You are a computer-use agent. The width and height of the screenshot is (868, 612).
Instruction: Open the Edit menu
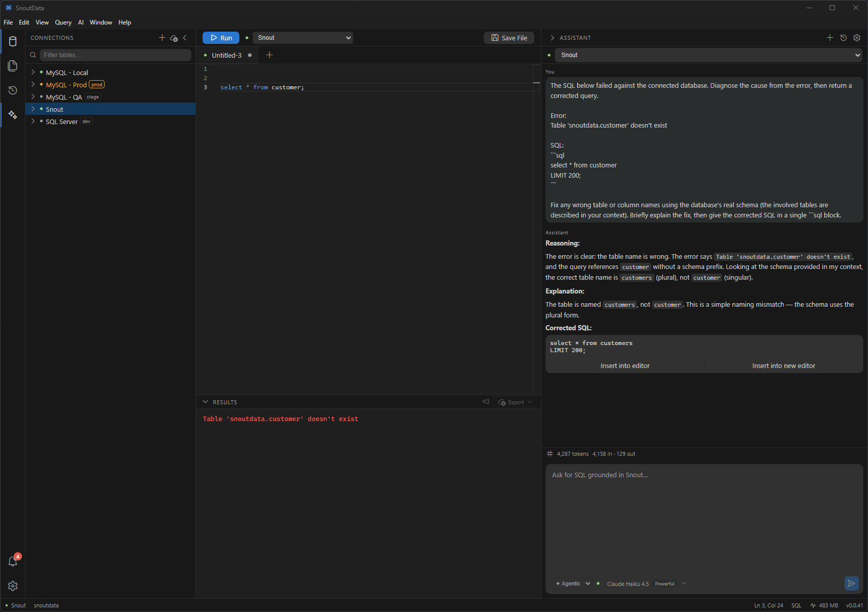[x=24, y=22]
